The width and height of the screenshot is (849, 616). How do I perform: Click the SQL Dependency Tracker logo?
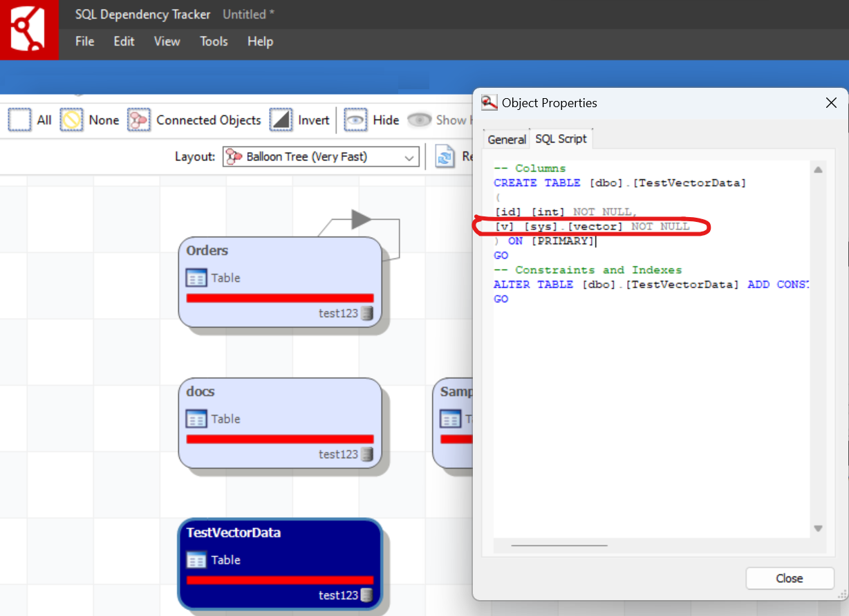(x=29, y=30)
